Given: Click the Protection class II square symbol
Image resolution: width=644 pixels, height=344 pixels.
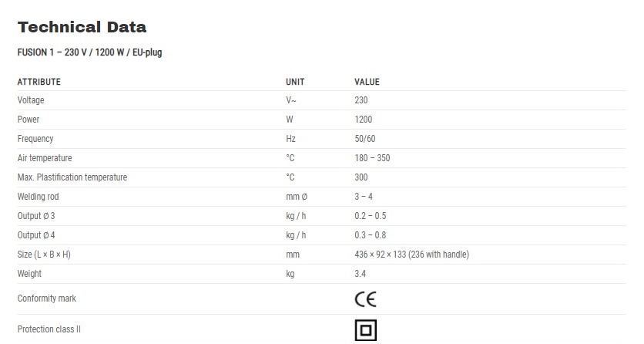Looking at the screenshot, I should click(366, 330).
